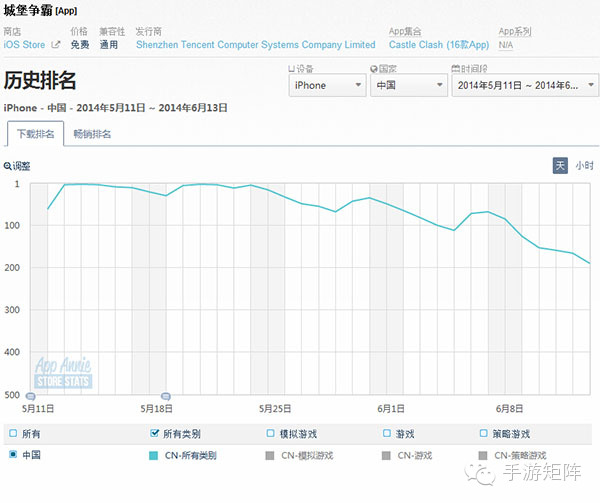This screenshot has height=503, width=600.
Task: Click the 免费 price value
Action: click(x=80, y=45)
